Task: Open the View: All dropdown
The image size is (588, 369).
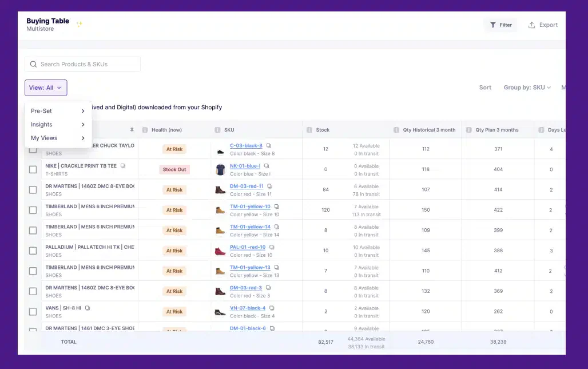Action: (x=46, y=88)
